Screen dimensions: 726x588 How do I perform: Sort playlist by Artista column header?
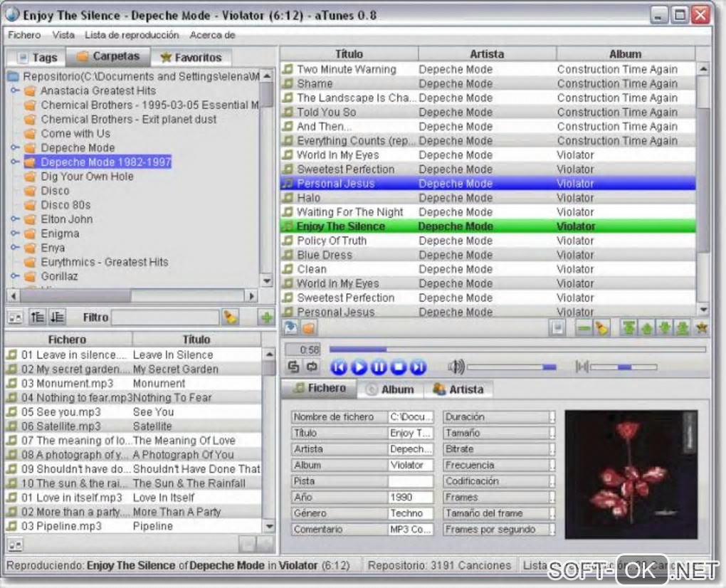click(487, 54)
